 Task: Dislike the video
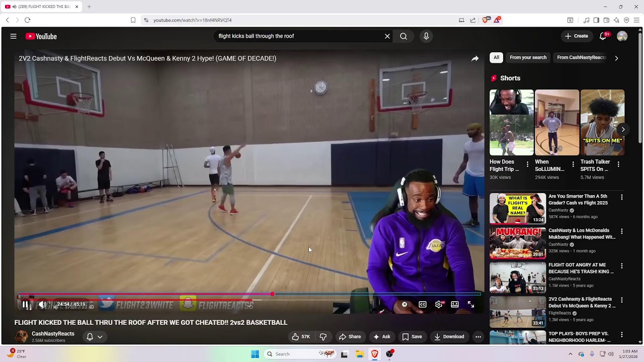[x=323, y=337]
